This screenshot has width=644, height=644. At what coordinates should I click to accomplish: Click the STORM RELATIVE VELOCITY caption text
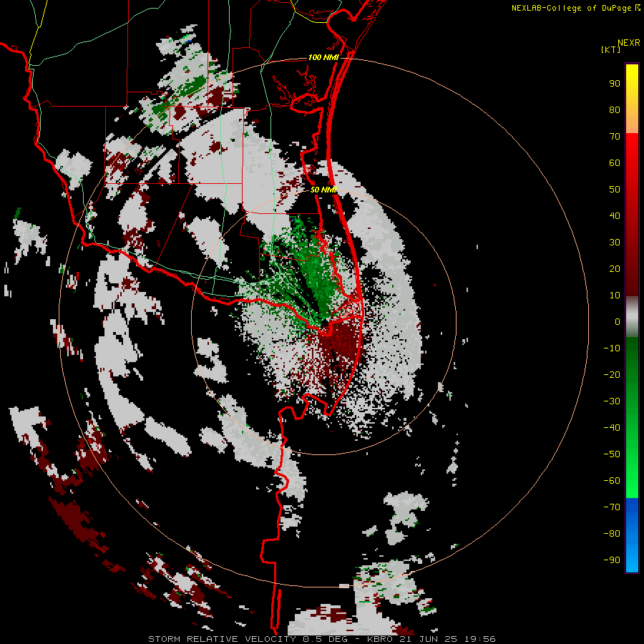pyautogui.click(x=222, y=639)
